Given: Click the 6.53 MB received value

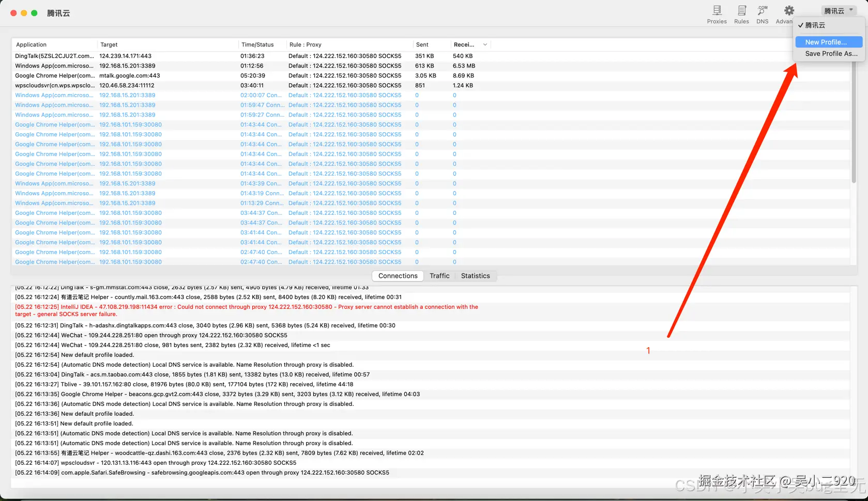Looking at the screenshot, I should point(464,66).
